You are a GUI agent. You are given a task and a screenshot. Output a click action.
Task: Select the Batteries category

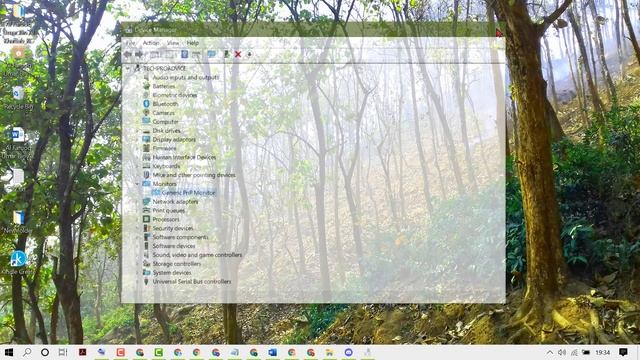click(164, 86)
